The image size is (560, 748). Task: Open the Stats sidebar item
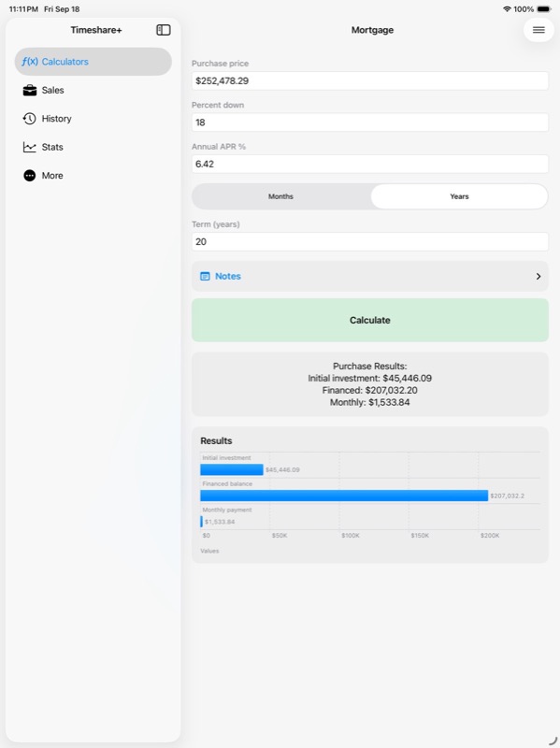pyautogui.click(x=93, y=147)
